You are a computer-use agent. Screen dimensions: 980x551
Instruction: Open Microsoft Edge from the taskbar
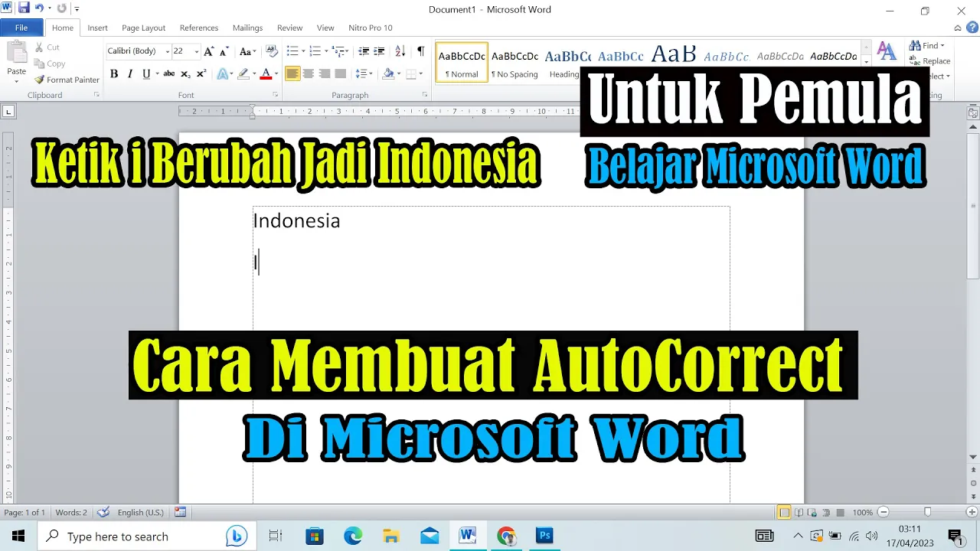353,536
